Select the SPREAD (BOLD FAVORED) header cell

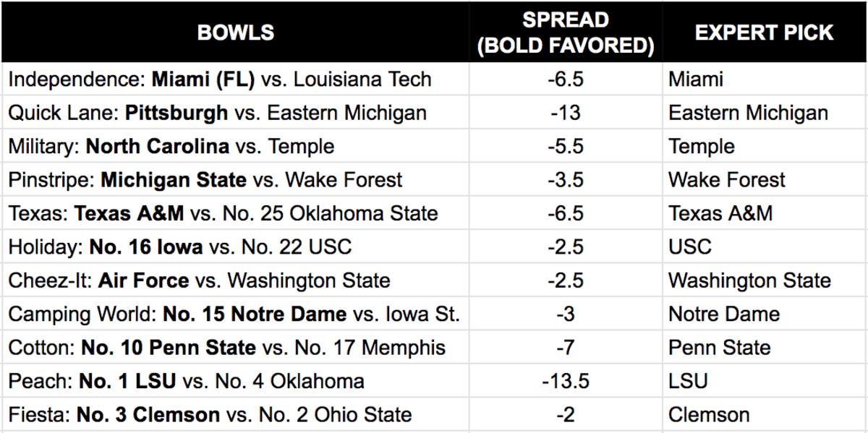(x=565, y=33)
